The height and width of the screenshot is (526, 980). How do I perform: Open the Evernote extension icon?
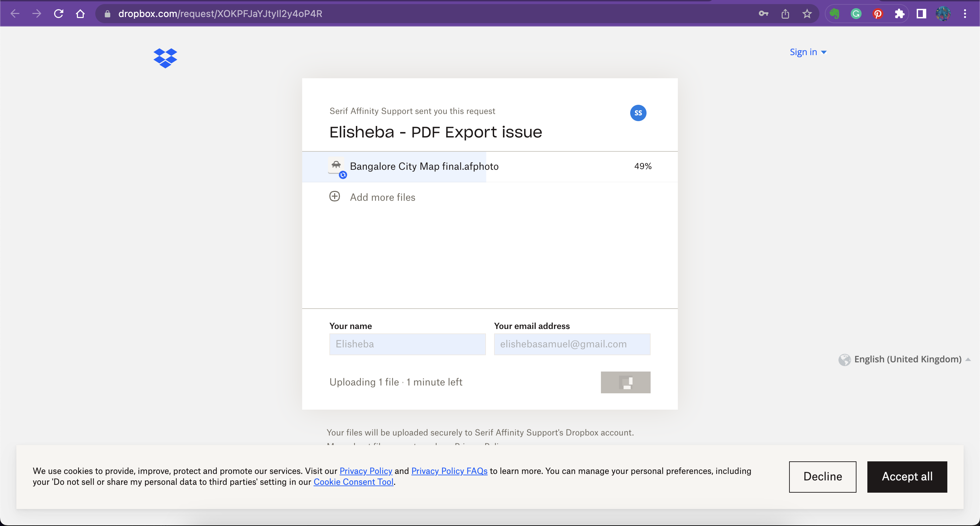point(834,14)
